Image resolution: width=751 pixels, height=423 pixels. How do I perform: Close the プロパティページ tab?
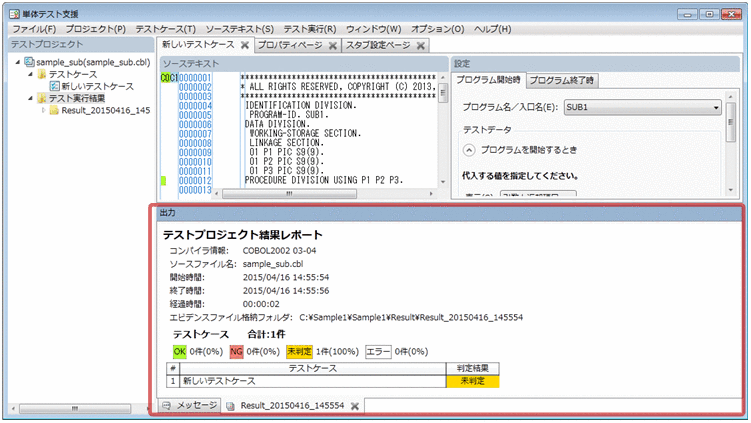332,46
